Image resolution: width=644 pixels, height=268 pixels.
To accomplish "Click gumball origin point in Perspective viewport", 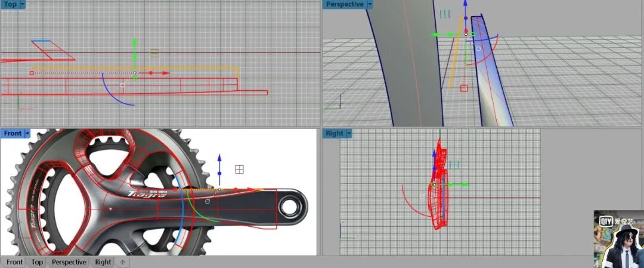I will coord(466,35).
